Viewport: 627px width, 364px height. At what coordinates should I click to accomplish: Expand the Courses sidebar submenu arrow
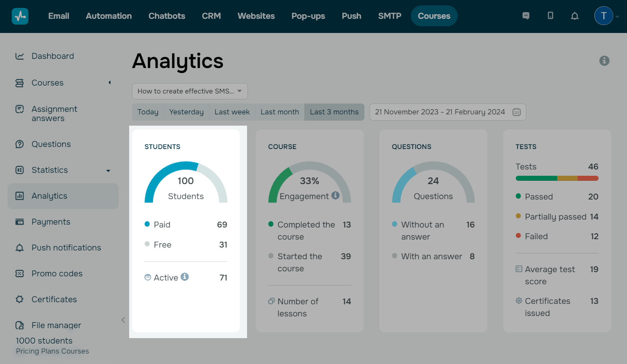click(110, 83)
